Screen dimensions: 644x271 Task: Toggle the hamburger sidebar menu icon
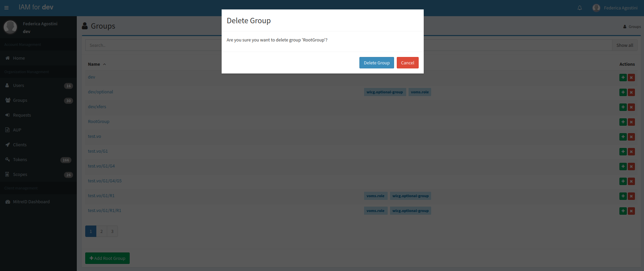click(x=6, y=8)
